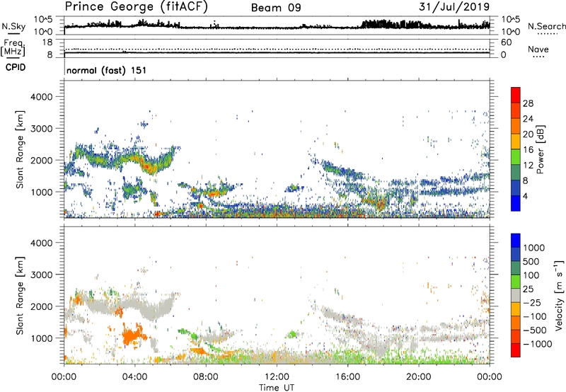The height and width of the screenshot is (392, 566).
Task: Click the date '31/Jul/2019'
Action: click(454, 7)
